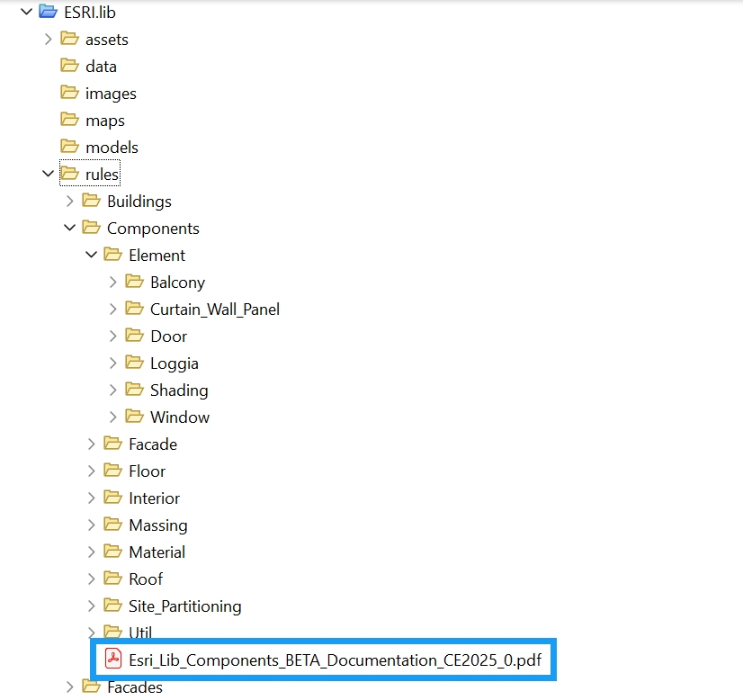Expand the Roof folder chevron

[x=92, y=579]
